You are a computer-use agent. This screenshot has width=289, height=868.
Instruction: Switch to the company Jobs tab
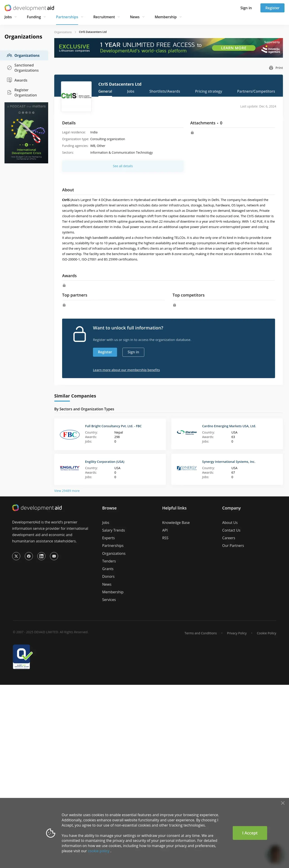[131, 91]
